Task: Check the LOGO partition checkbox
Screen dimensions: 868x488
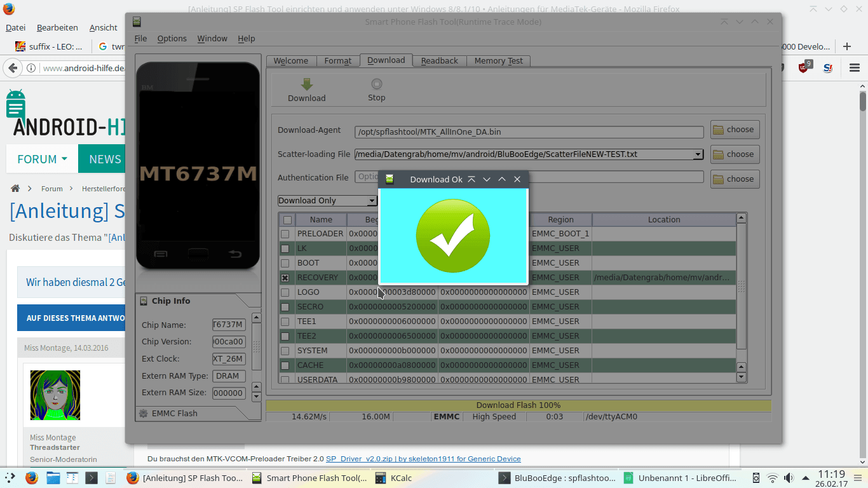Action: (285, 292)
